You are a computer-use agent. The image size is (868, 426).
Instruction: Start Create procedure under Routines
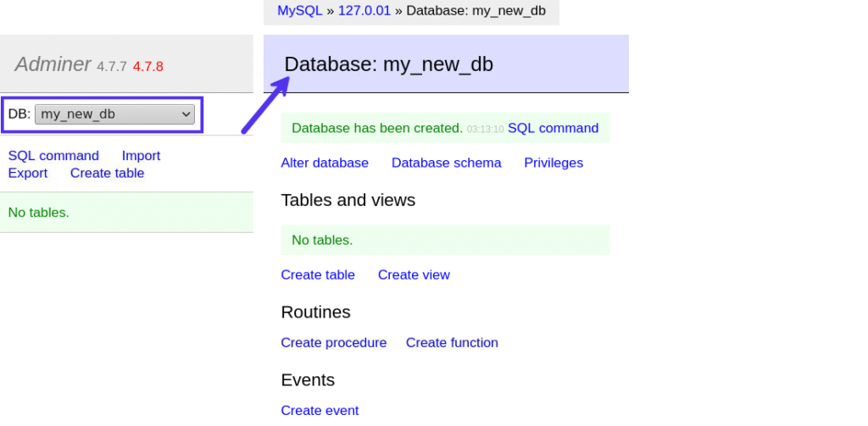tap(333, 342)
